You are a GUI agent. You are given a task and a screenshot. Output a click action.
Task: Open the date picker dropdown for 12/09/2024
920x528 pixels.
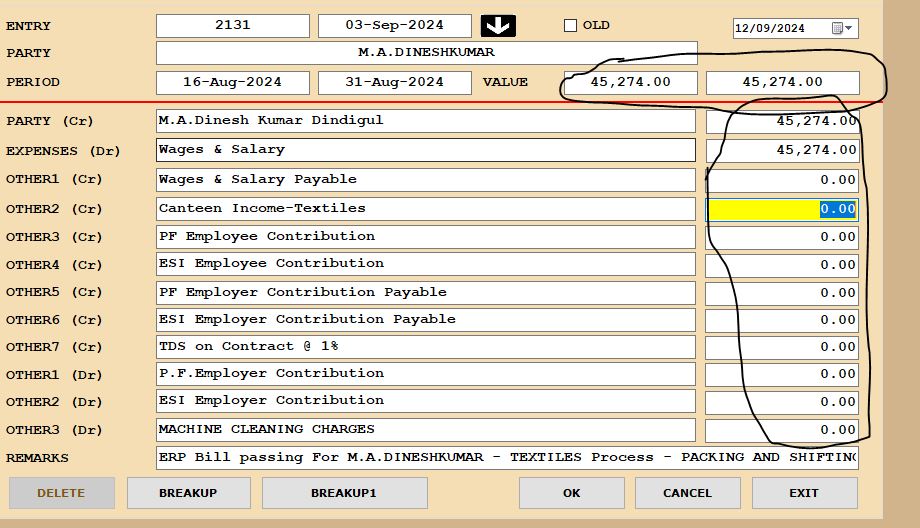point(849,28)
